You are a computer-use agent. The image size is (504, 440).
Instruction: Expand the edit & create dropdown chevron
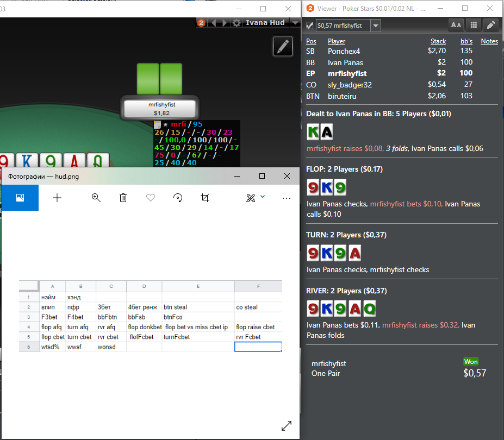263,197
